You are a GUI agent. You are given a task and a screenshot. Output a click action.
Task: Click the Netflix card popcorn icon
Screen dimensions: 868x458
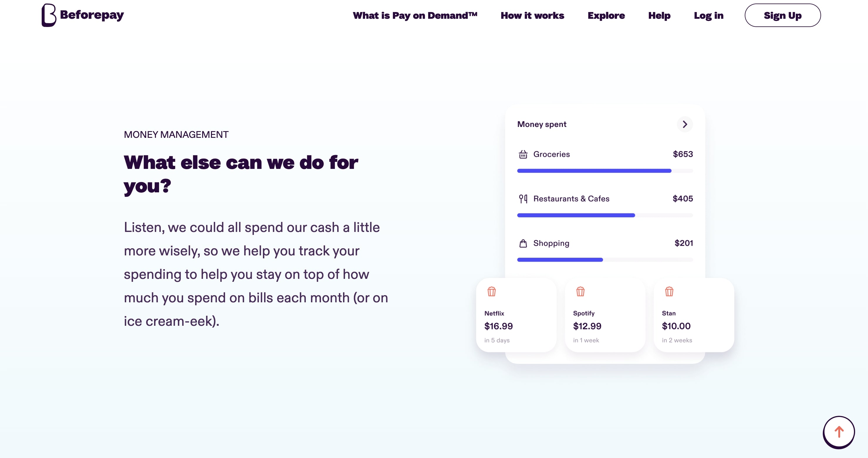coord(492,291)
